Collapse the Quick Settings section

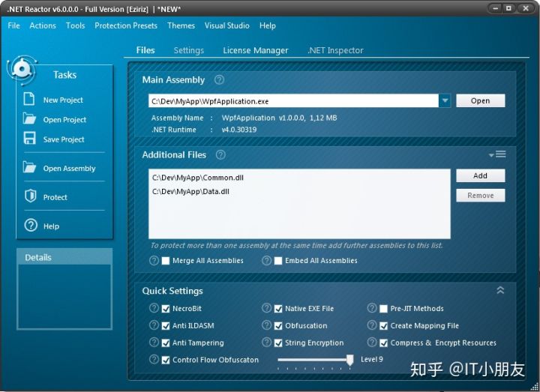coord(500,290)
